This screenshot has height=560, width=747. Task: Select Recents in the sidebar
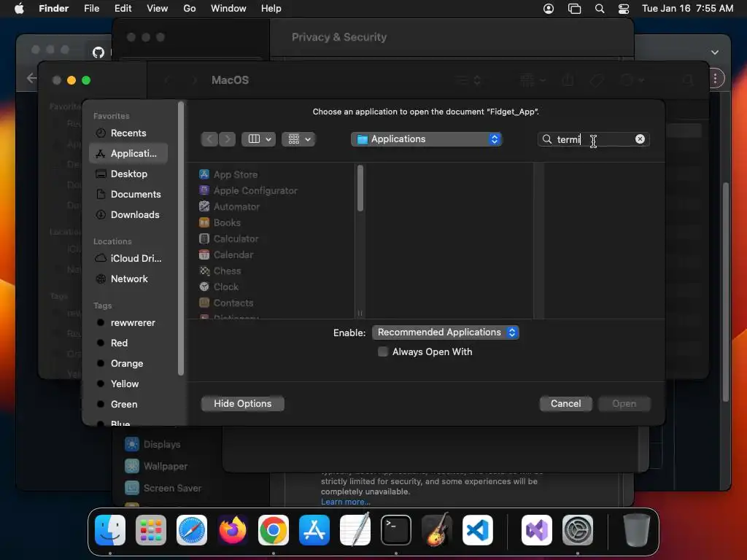pyautogui.click(x=128, y=133)
